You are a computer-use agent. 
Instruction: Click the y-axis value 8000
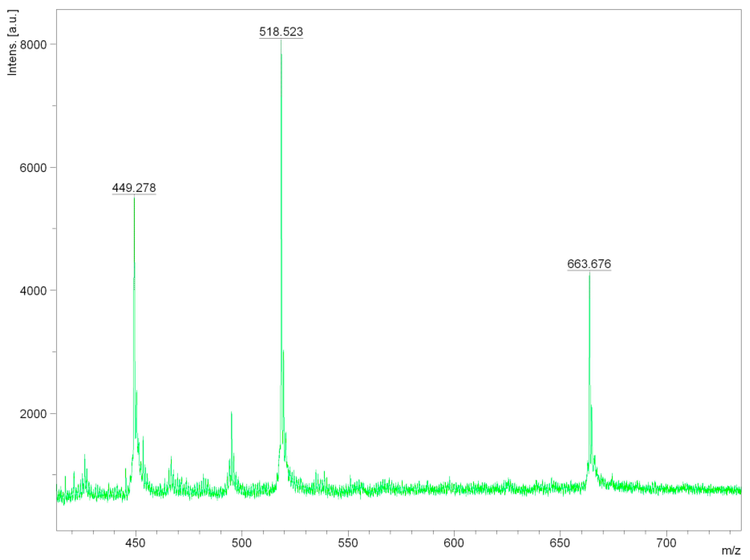click(33, 44)
